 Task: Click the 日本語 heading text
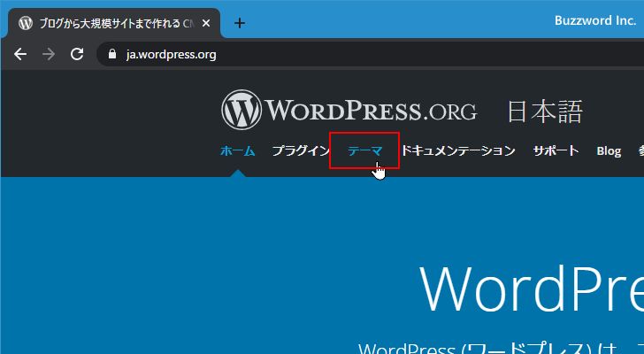pyautogui.click(x=545, y=112)
